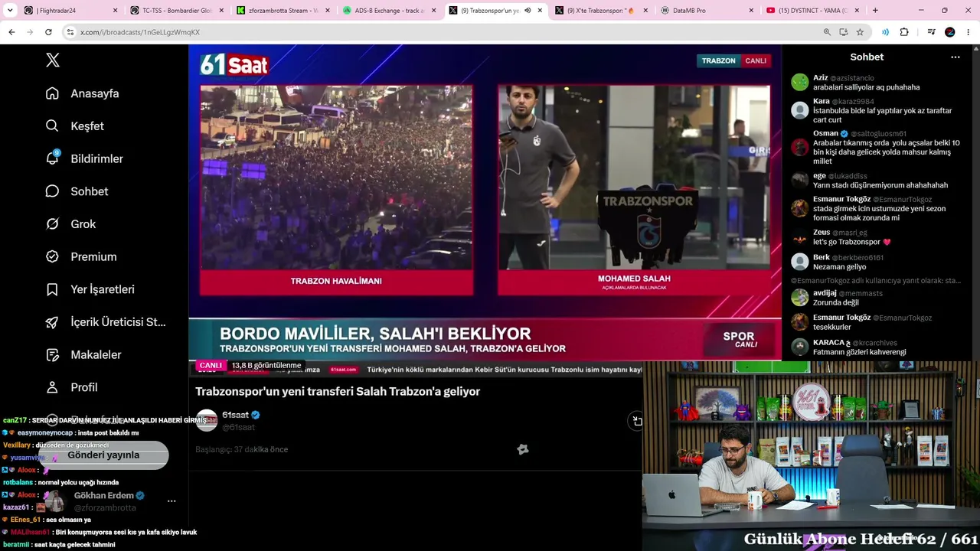The width and height of the screenshot is (980, 551).
Task: Click the zoom magnifier icon in address bar
Action: coord(827,32)
